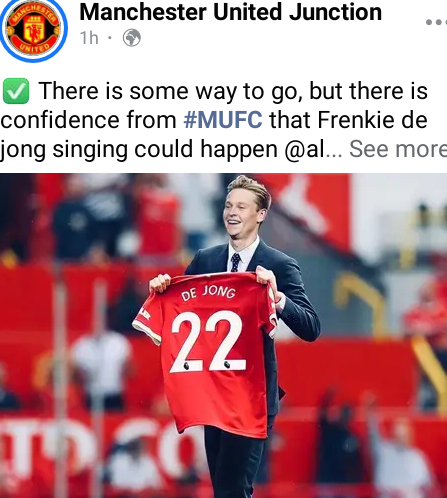Viewport: 447px width, 498px height.
Task: Open the De Jong shirt photo
Action: click(x=223, y=335)
